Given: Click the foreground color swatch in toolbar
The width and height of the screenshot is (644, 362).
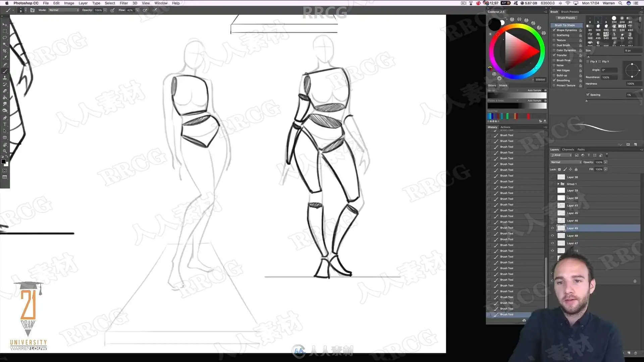Looking at the screenshot, I should [x=3, y=162].
